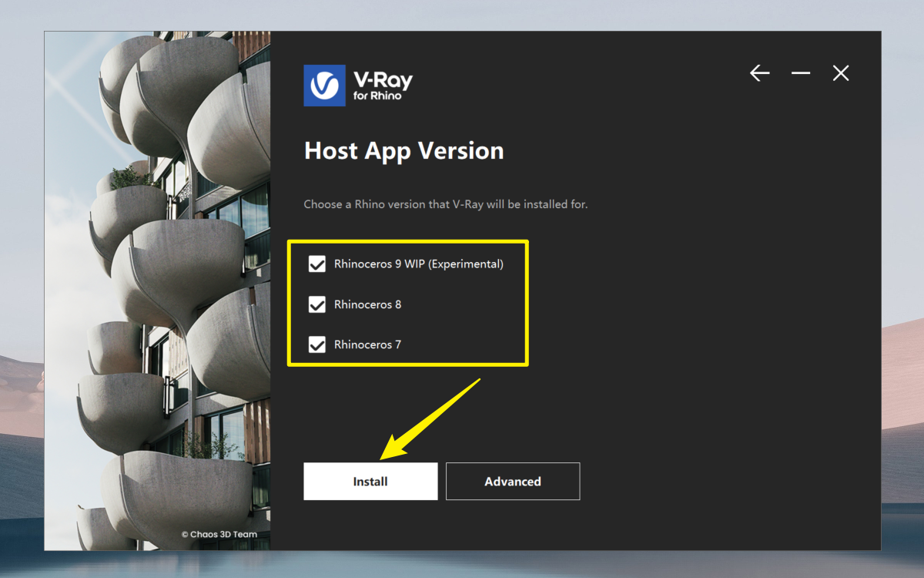The image size is (924, 578).
Task: Click the 'Chaos 3D Team' copyright credit
Action: coord(219,534)
